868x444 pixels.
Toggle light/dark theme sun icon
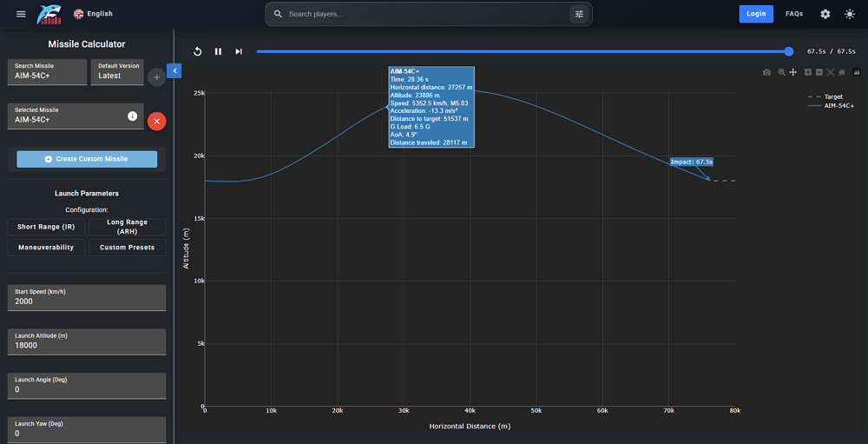tap(849, 14)
